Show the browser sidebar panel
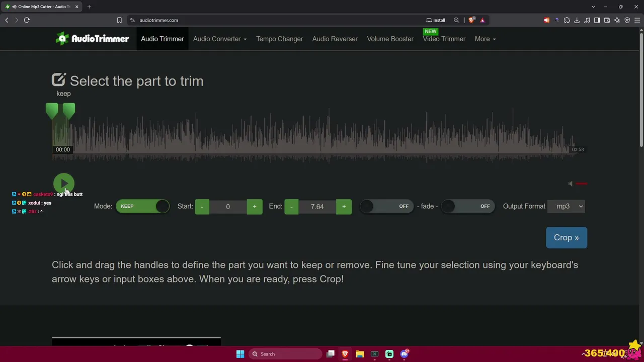Screen dimensions: 644x362 [x=597, y=20]
